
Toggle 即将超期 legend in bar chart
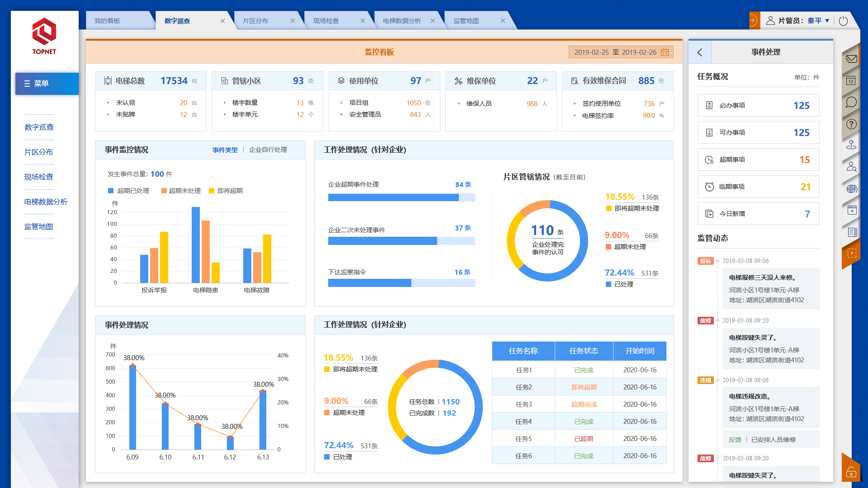(226, 191)
